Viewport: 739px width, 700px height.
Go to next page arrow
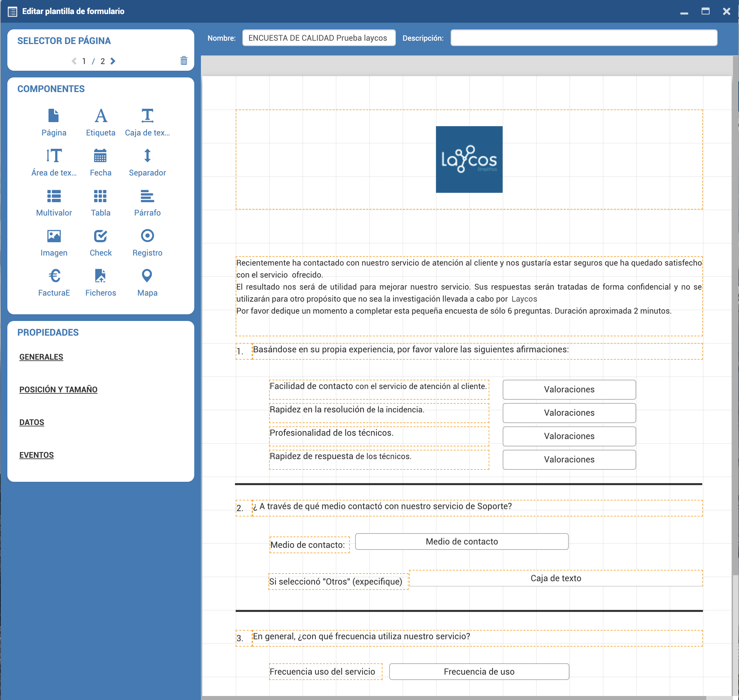tap(113, 61)
